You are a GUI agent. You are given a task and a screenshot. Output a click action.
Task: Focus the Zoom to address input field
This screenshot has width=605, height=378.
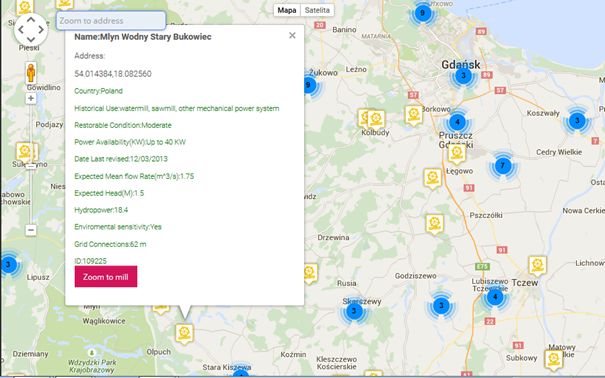[111, 20]
